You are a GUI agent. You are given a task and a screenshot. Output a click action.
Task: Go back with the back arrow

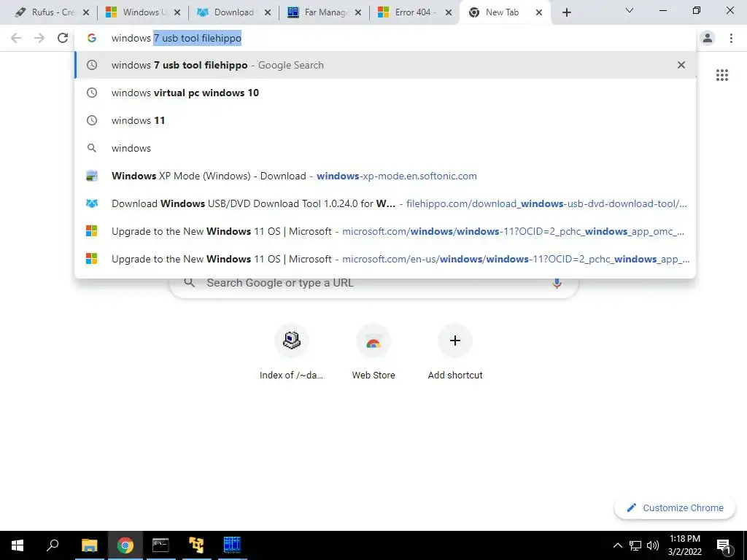tap(16, 38)
